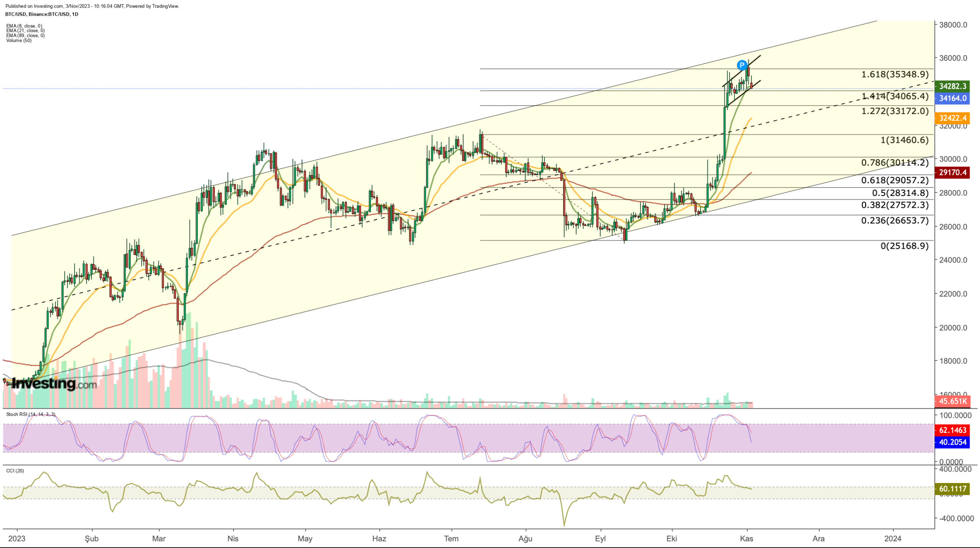Click the Şub month label on the time axis
This screenshot has height=548, width=980.
91,539
